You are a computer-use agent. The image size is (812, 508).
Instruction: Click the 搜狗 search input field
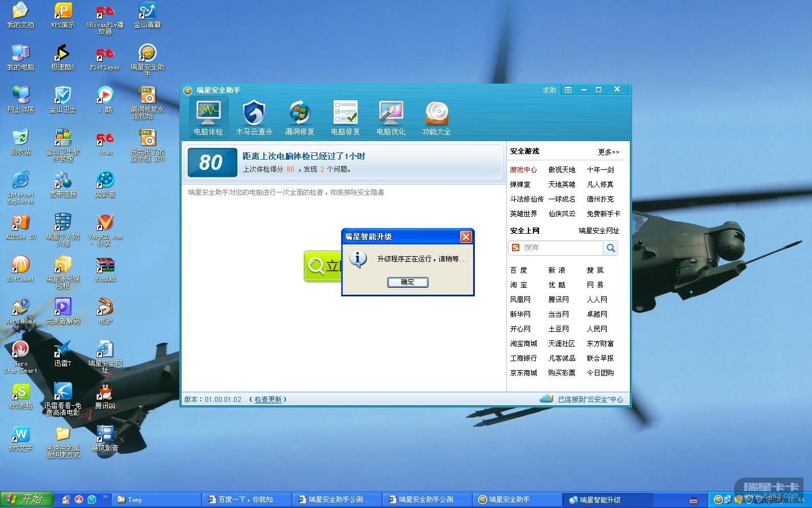pyautogui.click(x=556, y=248)
